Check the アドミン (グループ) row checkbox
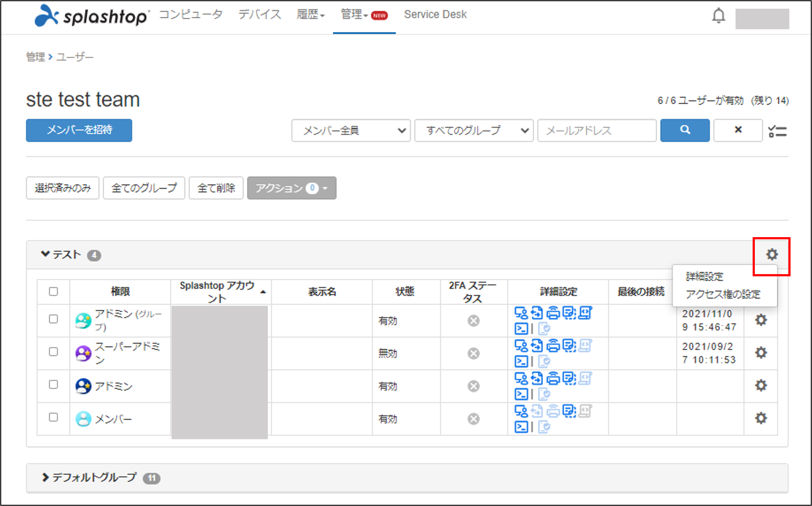 tap(53, 319)
